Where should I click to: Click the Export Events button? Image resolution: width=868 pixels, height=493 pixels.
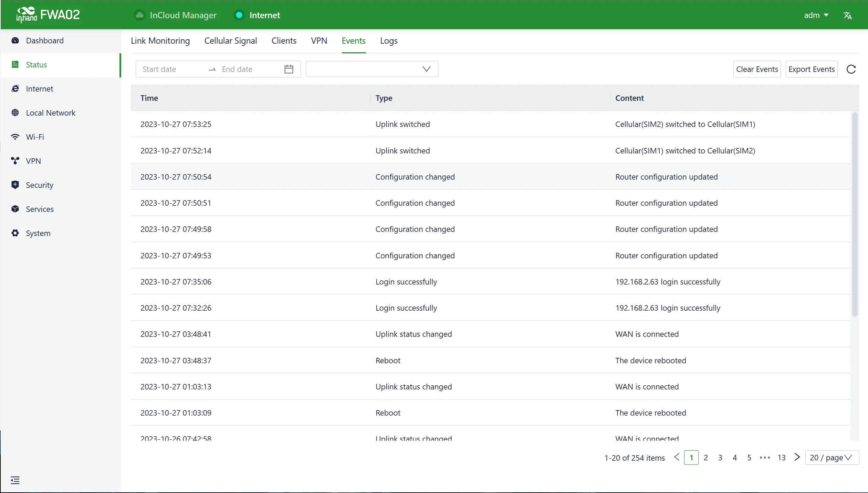click(812, 69)
